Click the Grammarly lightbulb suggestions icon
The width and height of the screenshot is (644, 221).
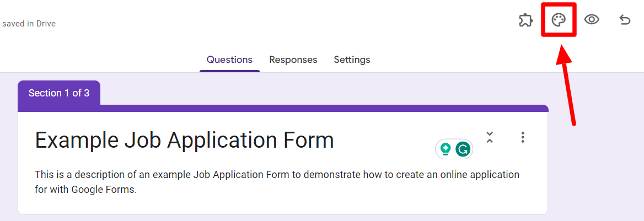tap(445, 149)
